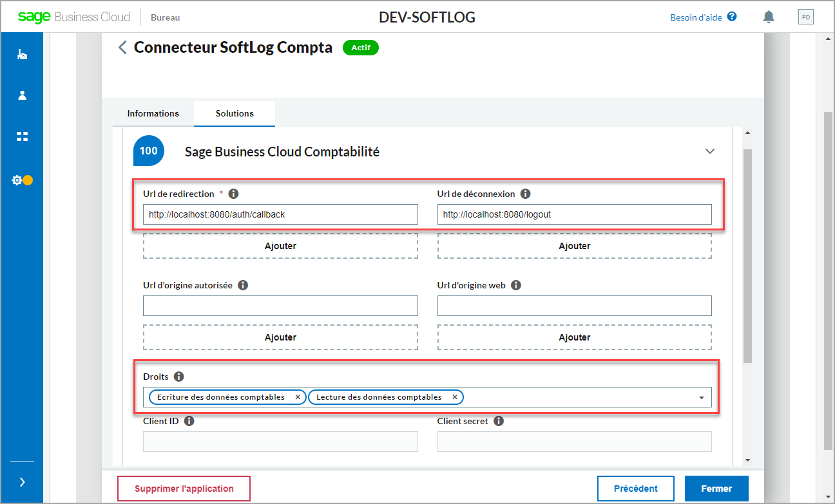
Task: Open the user profile sidebar icon
Action: 22,95
